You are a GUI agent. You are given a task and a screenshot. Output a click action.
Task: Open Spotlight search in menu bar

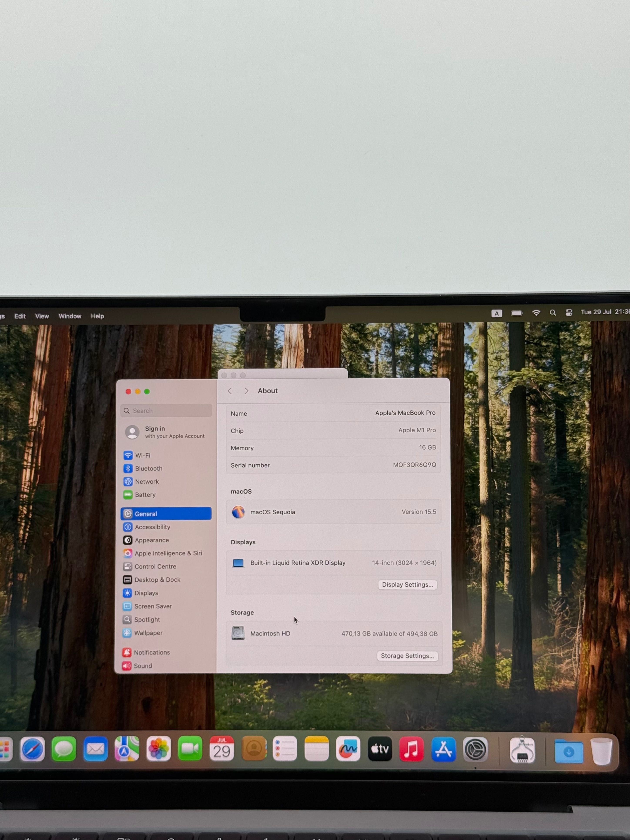click(553, 313)
